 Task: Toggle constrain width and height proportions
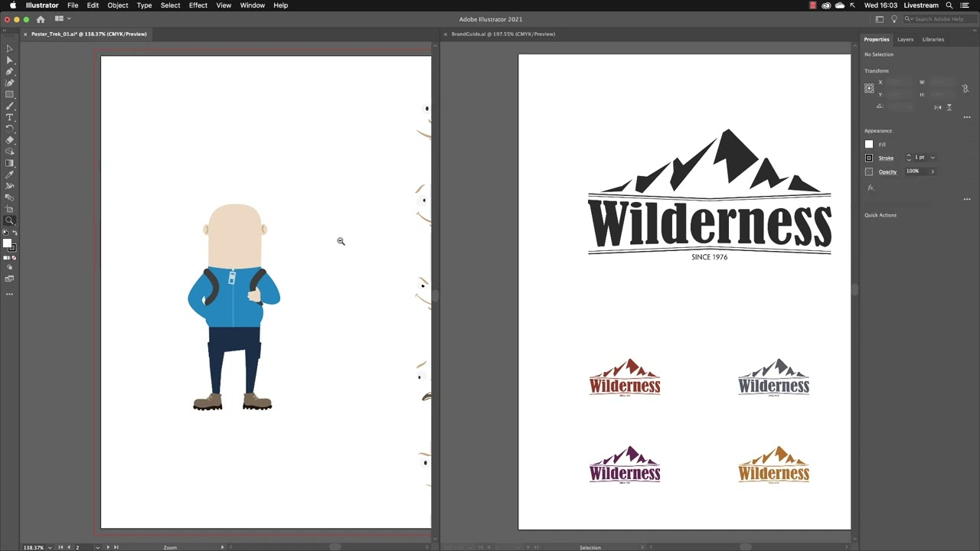point(965,89)
